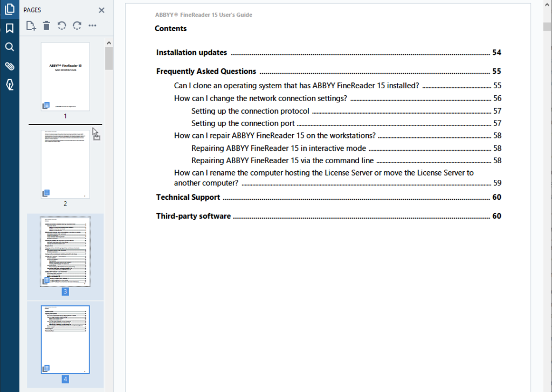
Task: Open 'How can I rename the computer' entry
Action: pos(337,178)
